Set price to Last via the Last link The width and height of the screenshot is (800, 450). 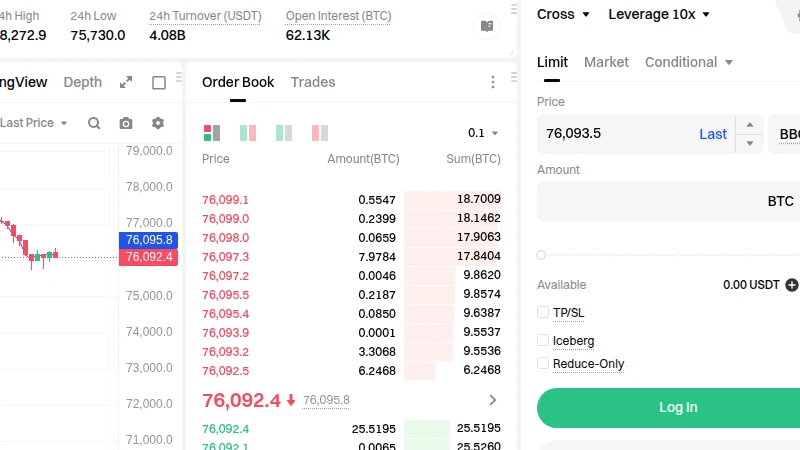pyautogui.click(x=713, y=134)
